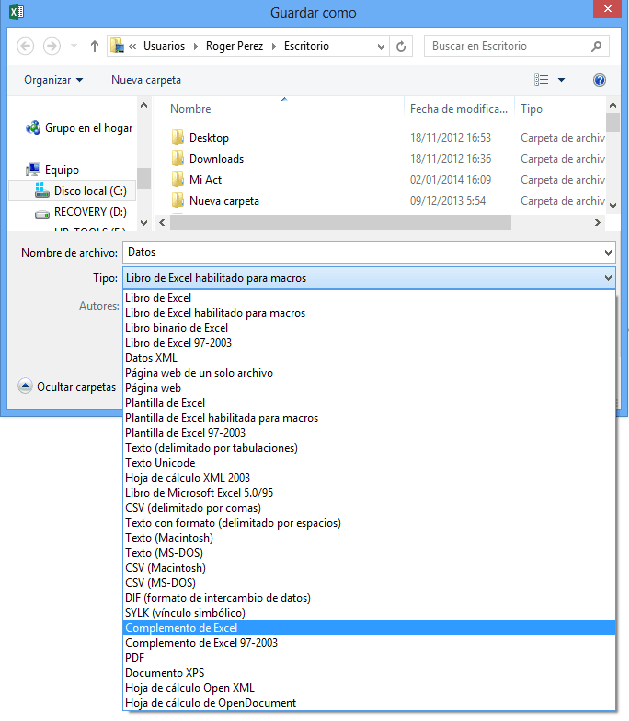629x721 pixels.
Task: Choose Documento XPS file type
Action: coord(369,673)
